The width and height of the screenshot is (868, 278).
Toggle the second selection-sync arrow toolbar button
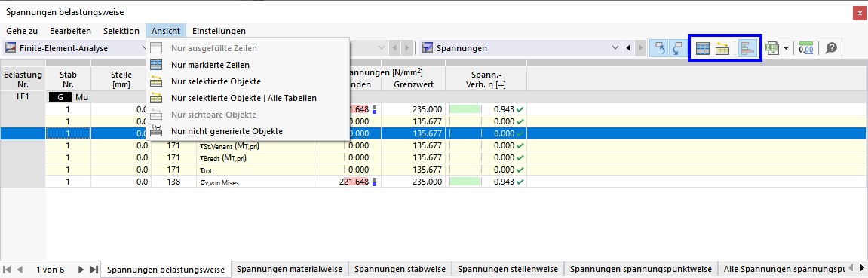point(677,48)
